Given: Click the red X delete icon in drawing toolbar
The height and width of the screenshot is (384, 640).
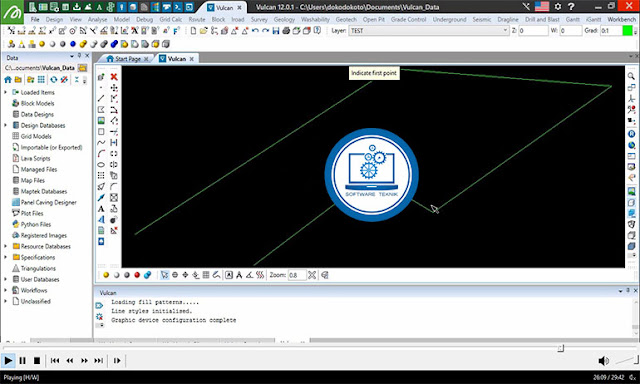Looking at the screenshot, I should [114, 76].
